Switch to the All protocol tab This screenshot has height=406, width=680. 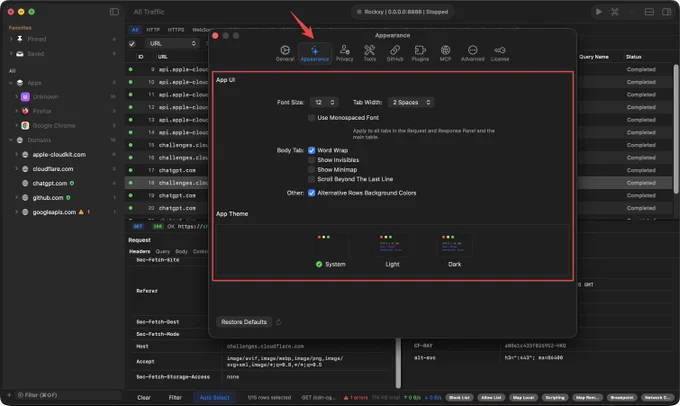[135, 29]
